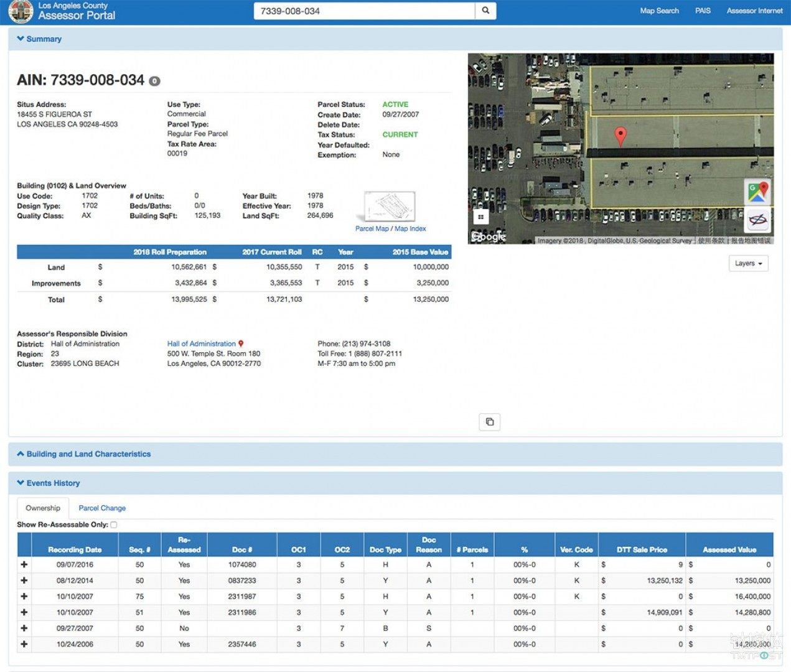
Task: Select the Ownership tab
Action: pos(43,508)
